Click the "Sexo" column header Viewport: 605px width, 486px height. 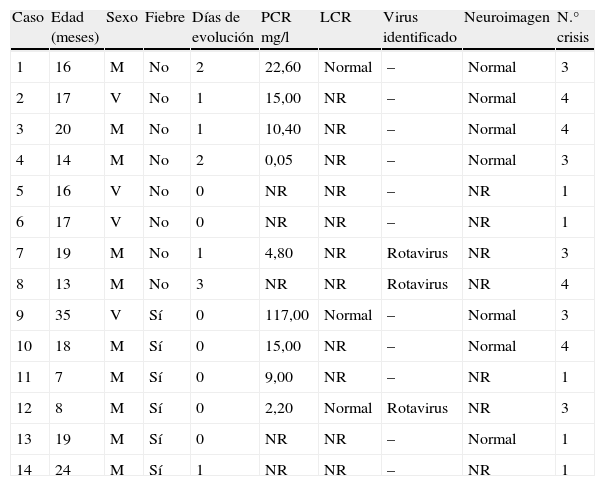[122, 18]
